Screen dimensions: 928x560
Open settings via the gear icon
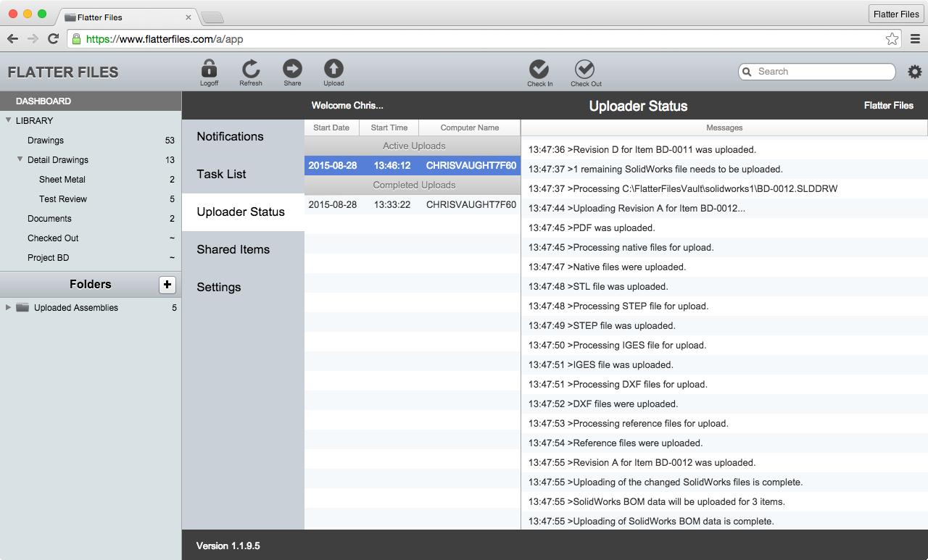[x=915, y=72]
